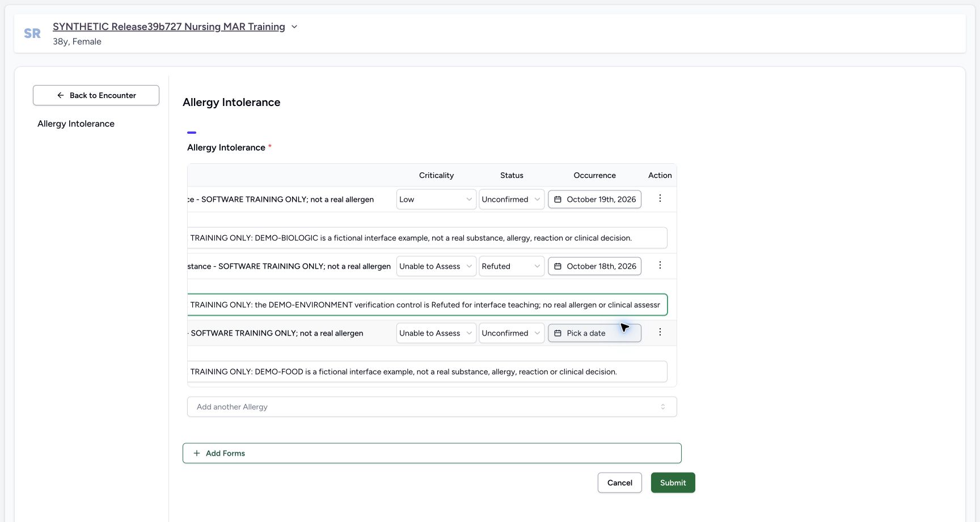Click the Occurrence column header
This screenshot has height=522, width=980.
coord(594,175)
